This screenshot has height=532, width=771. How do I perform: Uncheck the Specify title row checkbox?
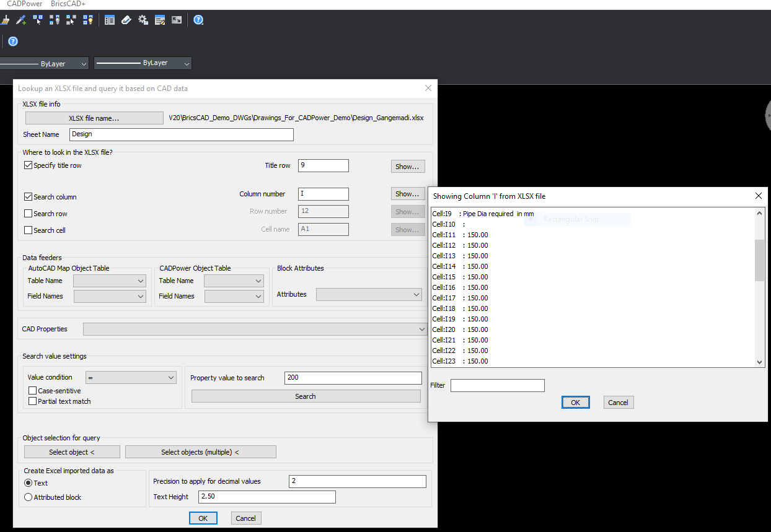click(28, 165)
